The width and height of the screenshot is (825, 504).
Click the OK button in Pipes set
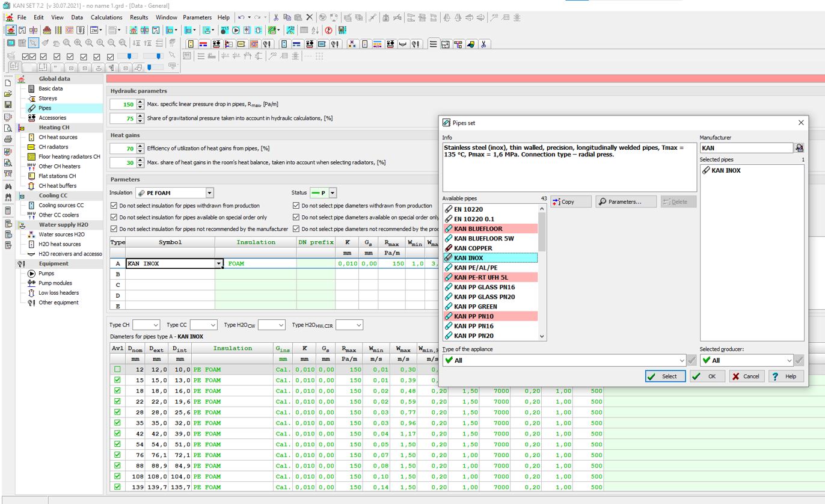[707, 376]
